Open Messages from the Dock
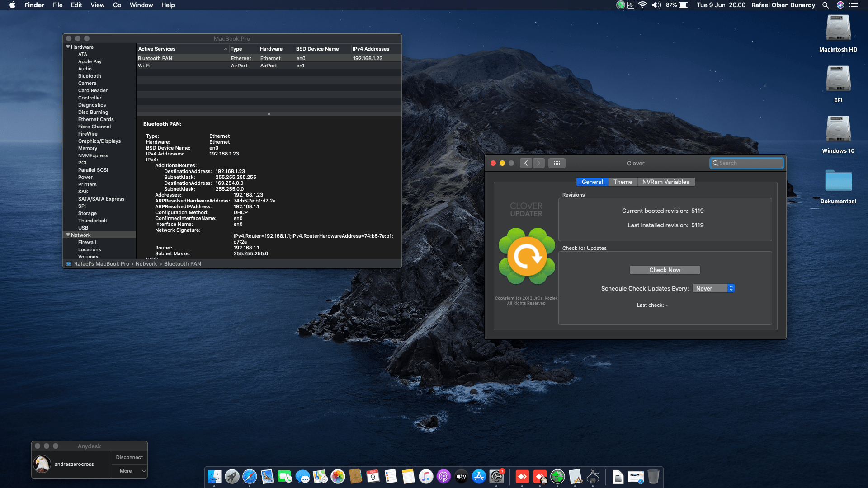The image size is (868, 488). pos(302,476)
